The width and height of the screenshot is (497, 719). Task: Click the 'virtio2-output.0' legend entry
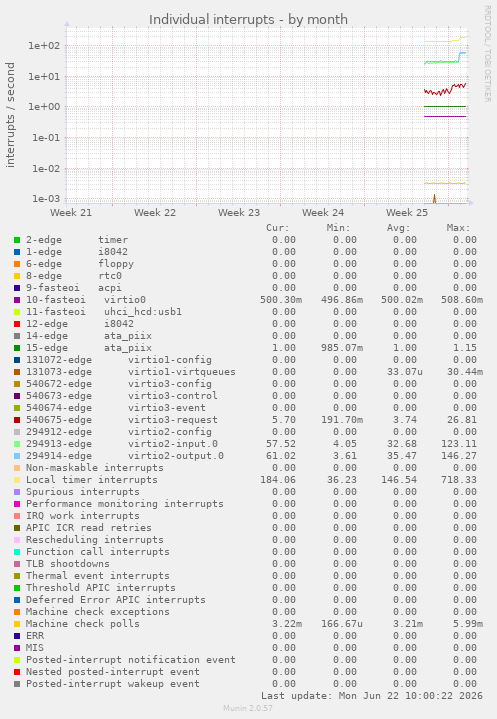pos(176,456)
